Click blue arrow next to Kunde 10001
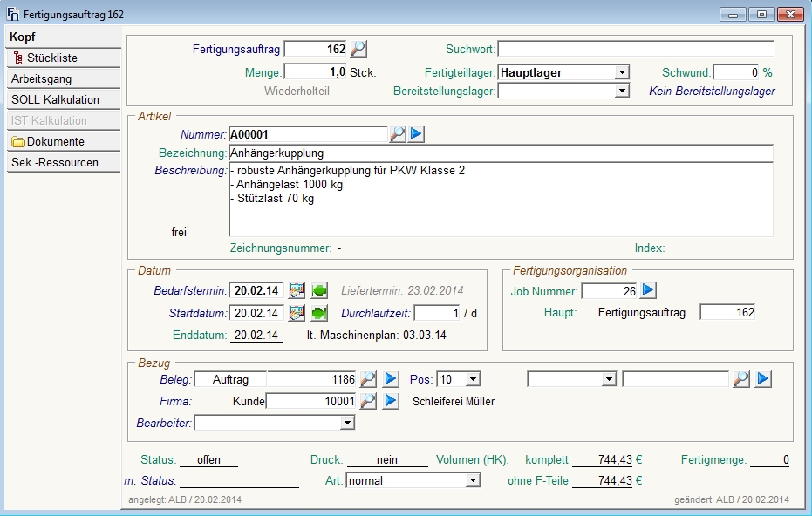812x516 pixels. click(x=391, y=401)
